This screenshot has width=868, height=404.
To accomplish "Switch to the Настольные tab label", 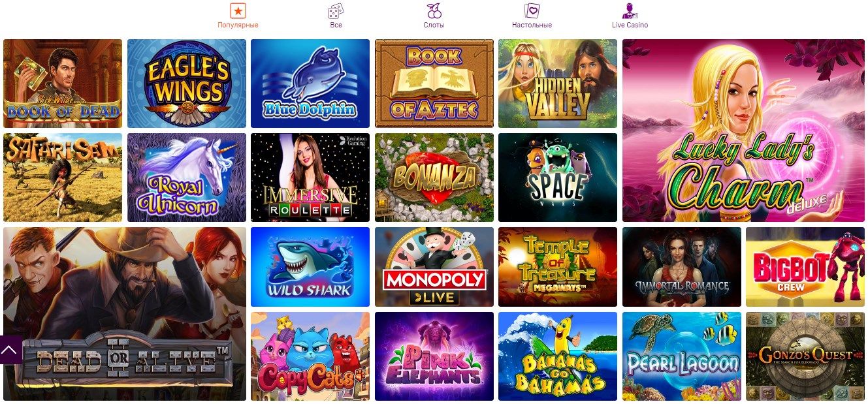I will click(532, 25).
